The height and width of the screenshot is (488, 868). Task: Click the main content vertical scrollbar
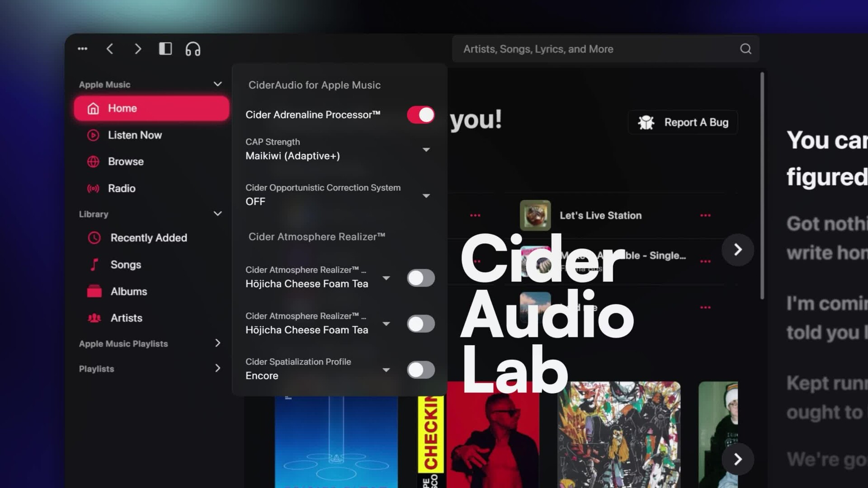(x=762, y=185)
